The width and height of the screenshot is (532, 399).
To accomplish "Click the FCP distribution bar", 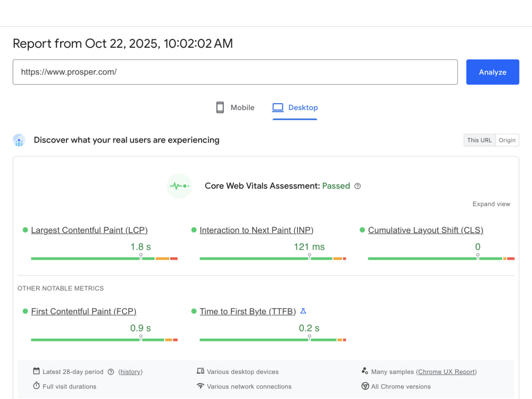I will coord(104,339).
